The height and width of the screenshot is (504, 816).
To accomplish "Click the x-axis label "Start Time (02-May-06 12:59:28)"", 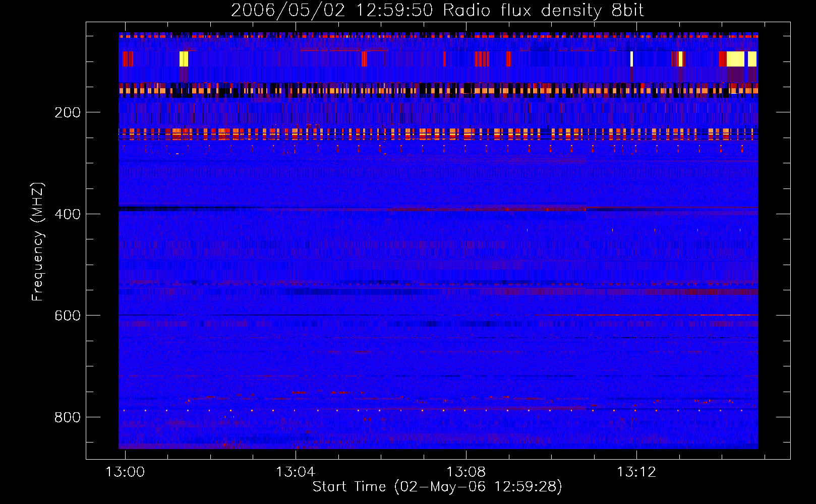I will click(437, 487).
